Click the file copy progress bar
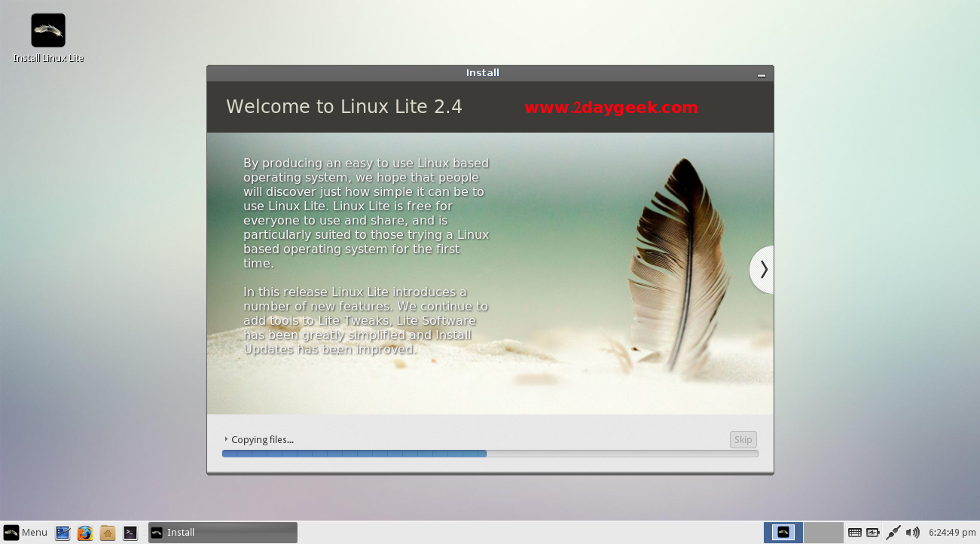Image resolution: width=980 pixels, height=544 pixels. pos(490,454)
